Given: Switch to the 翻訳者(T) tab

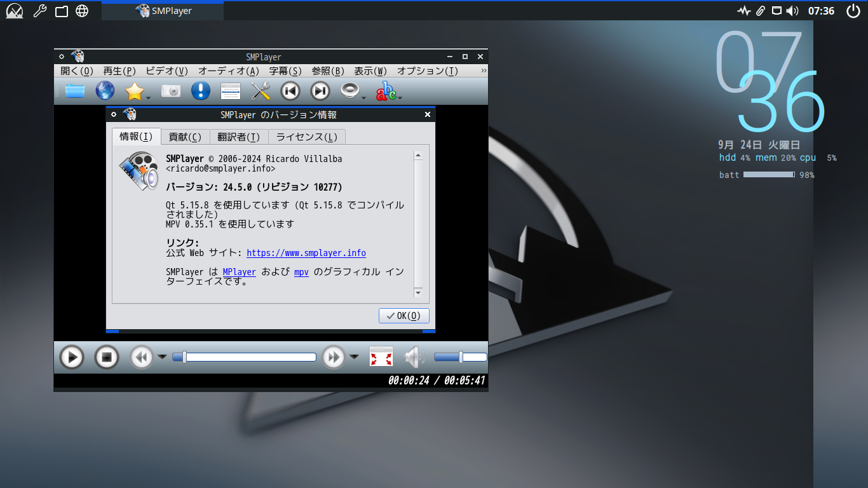Looking at the screenshot, I should click(x=239, y=137).
